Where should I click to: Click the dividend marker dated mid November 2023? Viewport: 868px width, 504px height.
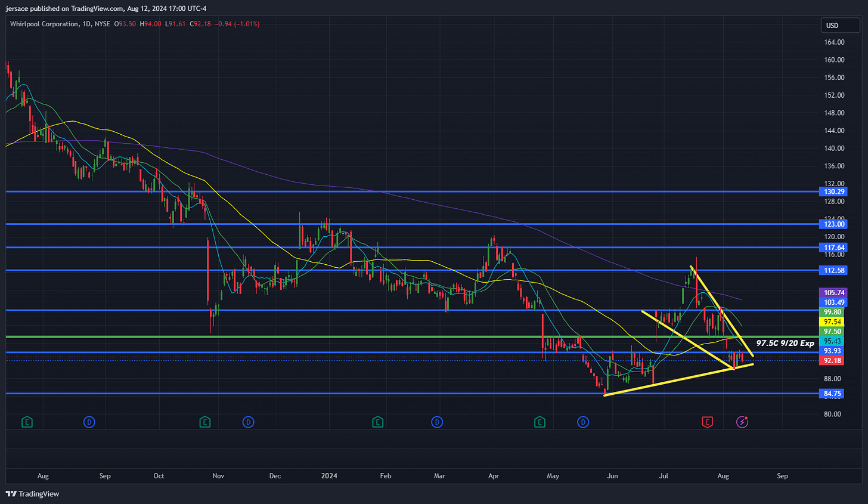pos(249,422)
